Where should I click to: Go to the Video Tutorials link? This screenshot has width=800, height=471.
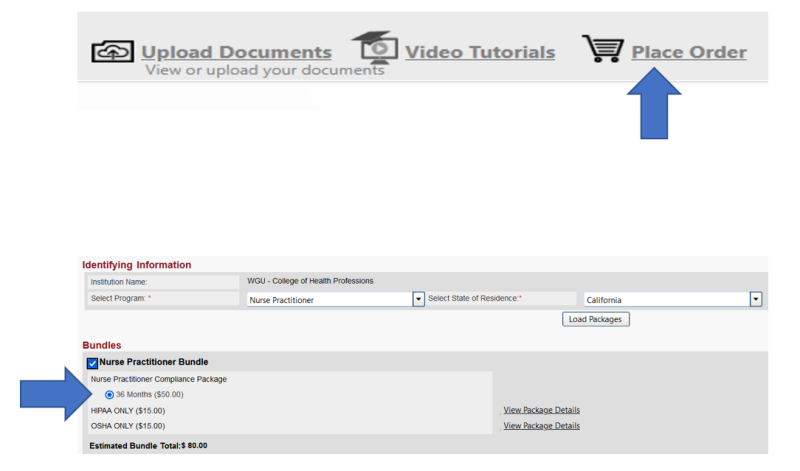click(479, 52)
